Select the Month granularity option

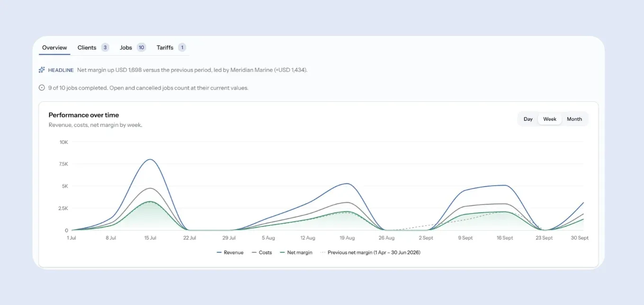[x=574, y=119]
